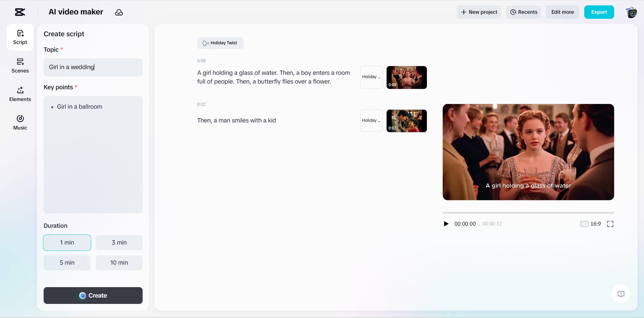Open the Holiday Twist voice selector
The height and width of the screenshot is (318, 644).
coord(220,43)
